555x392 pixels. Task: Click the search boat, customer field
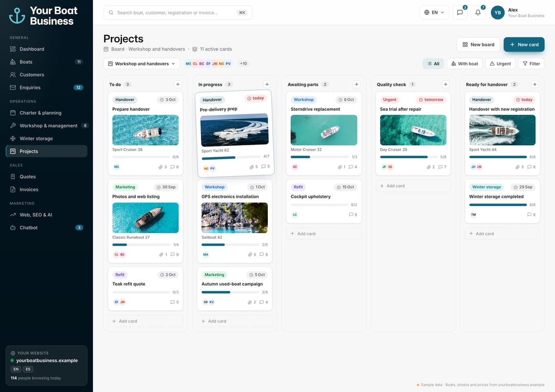point(178,13)
